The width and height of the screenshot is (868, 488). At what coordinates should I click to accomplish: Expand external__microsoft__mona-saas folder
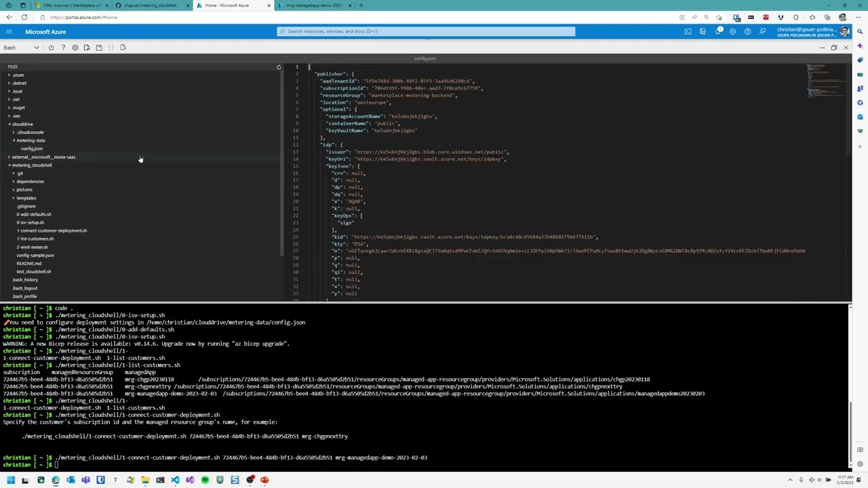pyautogui.click(x=43, y=157)
